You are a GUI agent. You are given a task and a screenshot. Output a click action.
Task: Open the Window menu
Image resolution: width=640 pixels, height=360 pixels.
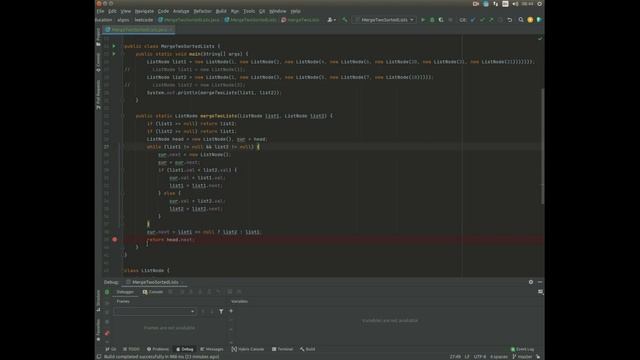[278, 11]
